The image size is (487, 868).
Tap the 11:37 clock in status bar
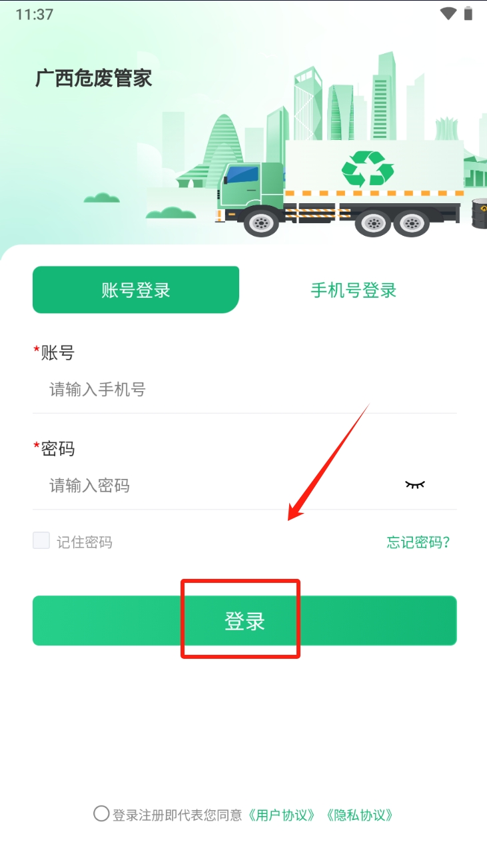click(34, 14)
